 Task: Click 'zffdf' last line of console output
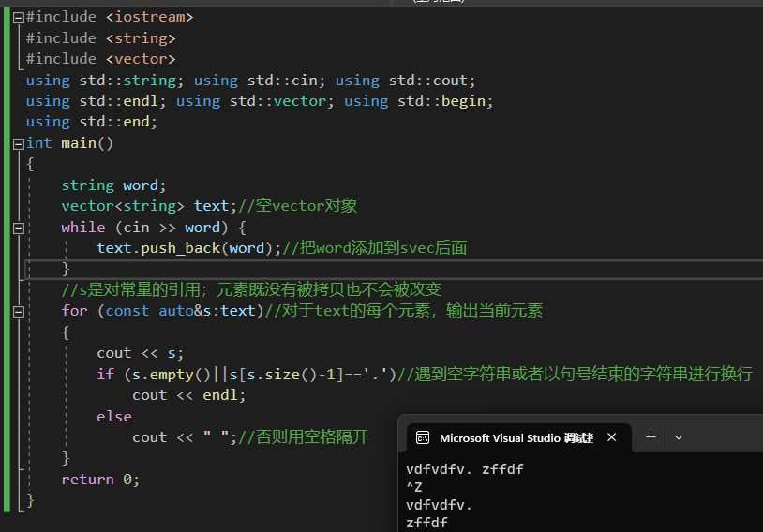pyautogui.click(x=427, y=523)
